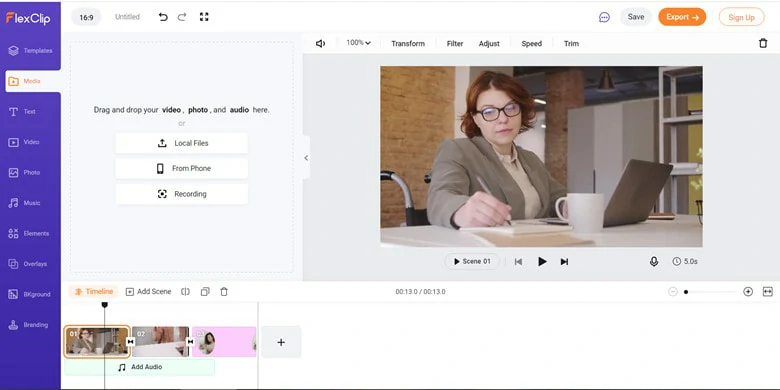Image resolution: width=780 pixels, height=390 pixels.
Task: Click the Add Audio track
Action: click(x=140, y=367)
